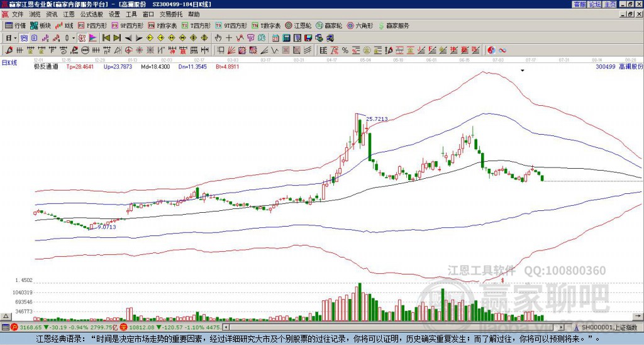Select the zigzag wave line tool
The height and width of the screenshot is (345, 644).
point(274,50)
